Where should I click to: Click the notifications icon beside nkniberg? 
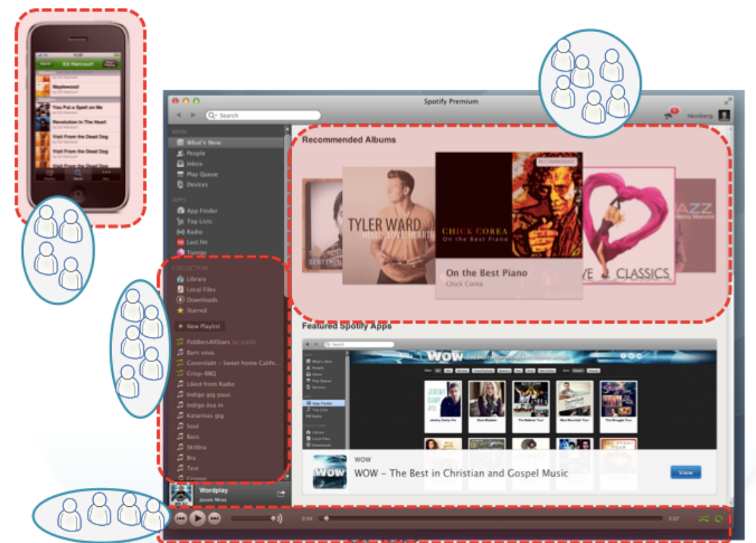[x=670, y=115]
